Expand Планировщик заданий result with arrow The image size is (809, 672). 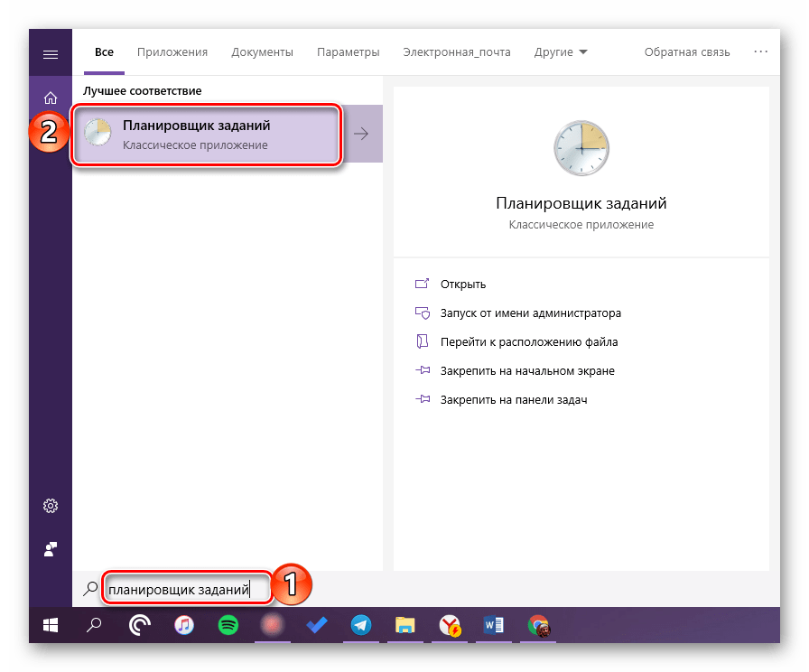(x=361, y=134)
